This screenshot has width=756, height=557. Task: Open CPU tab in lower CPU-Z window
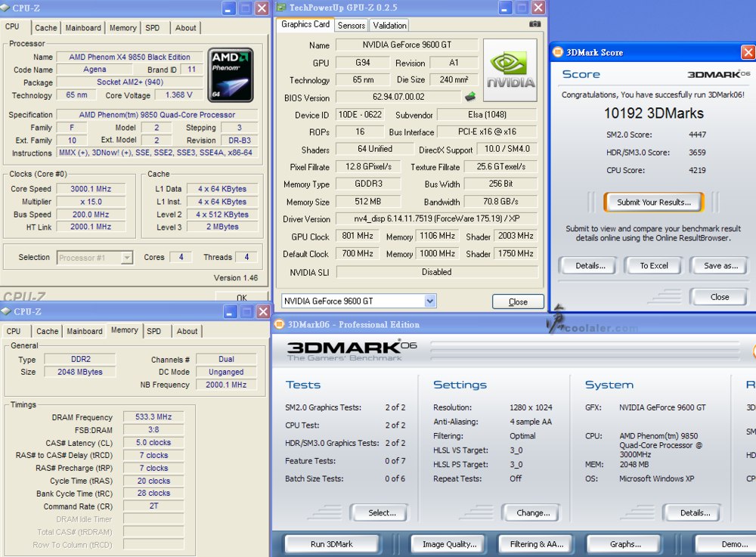[14, 331]
